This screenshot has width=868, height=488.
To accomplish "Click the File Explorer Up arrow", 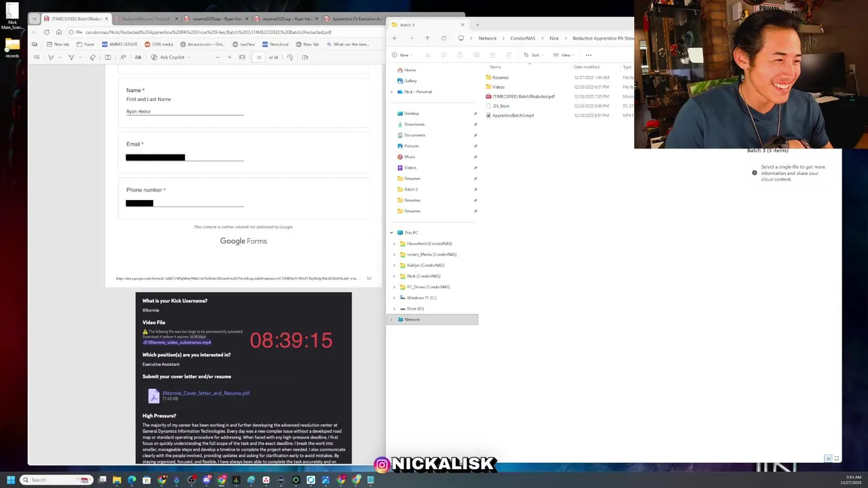I will (x=427, y=38).
